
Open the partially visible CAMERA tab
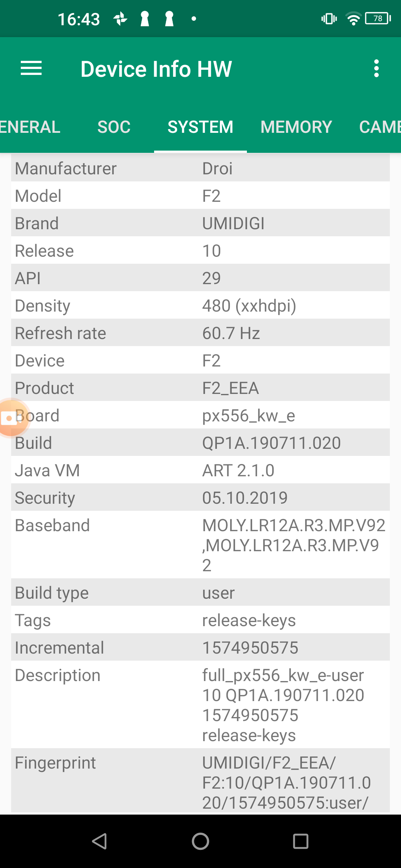[379, 127]
